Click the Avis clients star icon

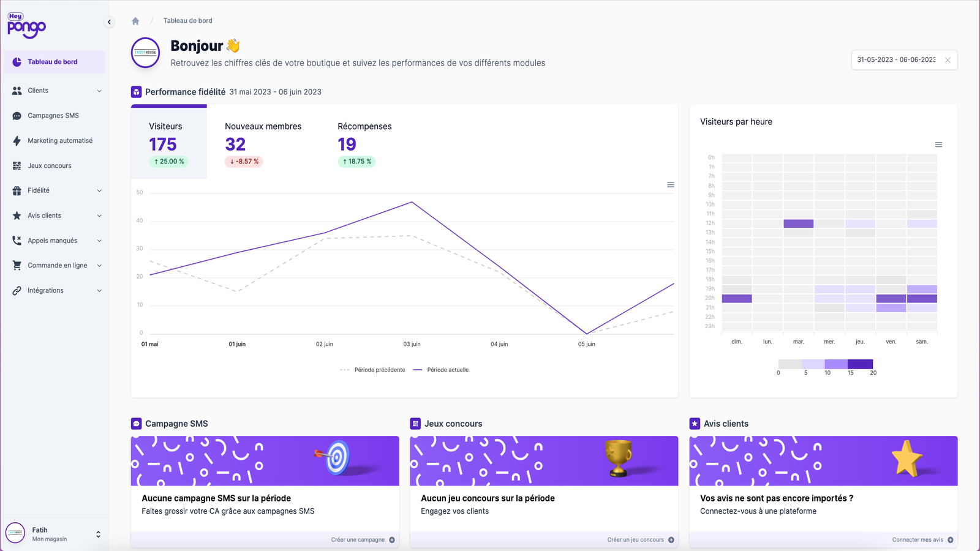[17, 216]
